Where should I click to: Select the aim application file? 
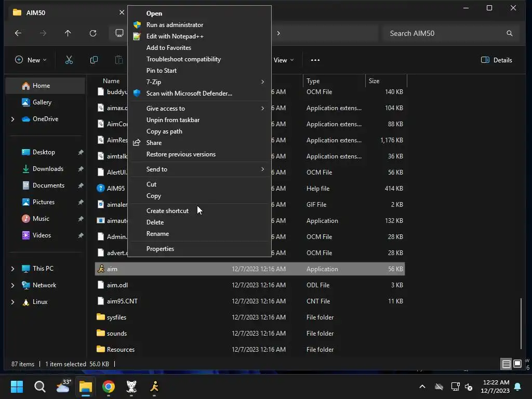(250, 269)
